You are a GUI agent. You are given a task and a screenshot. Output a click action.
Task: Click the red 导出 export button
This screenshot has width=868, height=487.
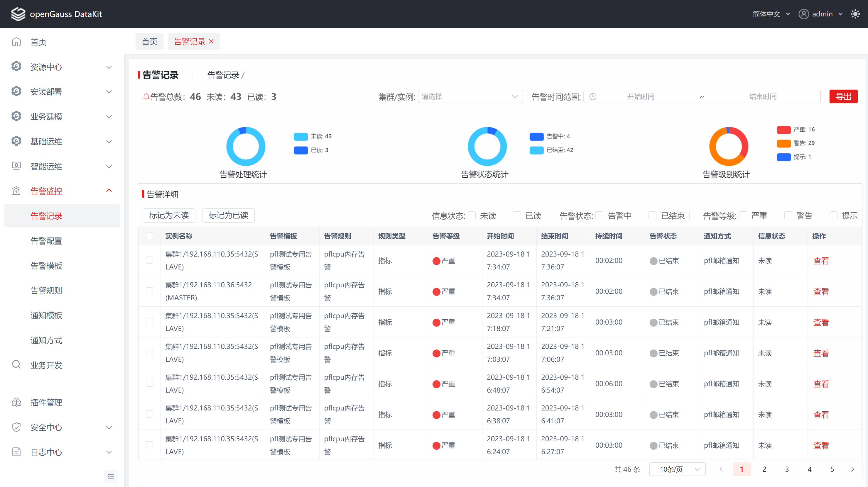pos(843,97)
